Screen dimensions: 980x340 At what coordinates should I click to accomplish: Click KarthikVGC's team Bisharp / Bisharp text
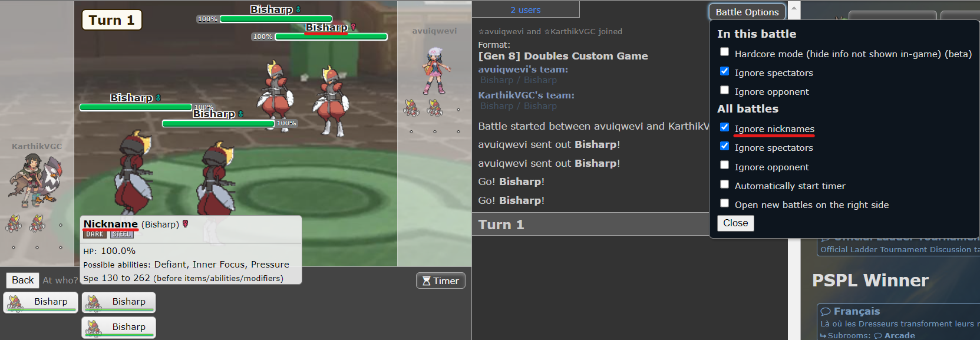pos(519,106)
